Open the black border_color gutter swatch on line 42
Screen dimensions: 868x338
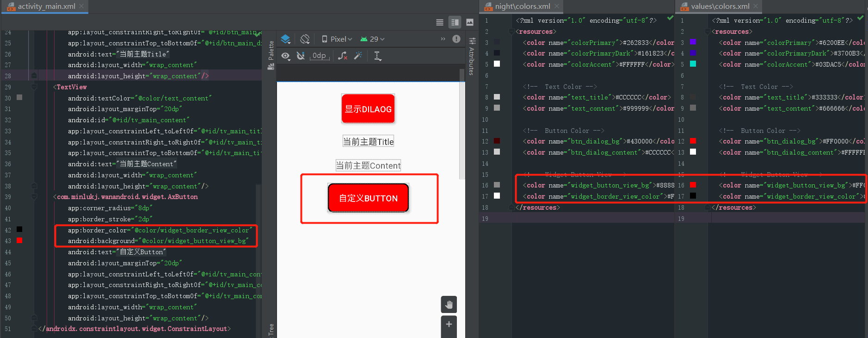pyautogui.click(x=19, y=229)
